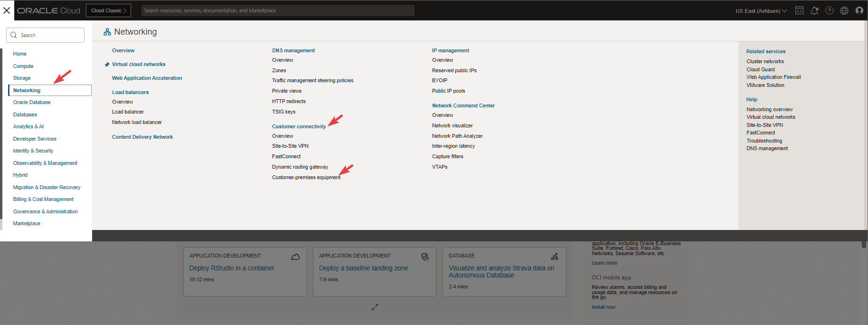Select Identity & Security in the left menu

(x=33, y=151)
